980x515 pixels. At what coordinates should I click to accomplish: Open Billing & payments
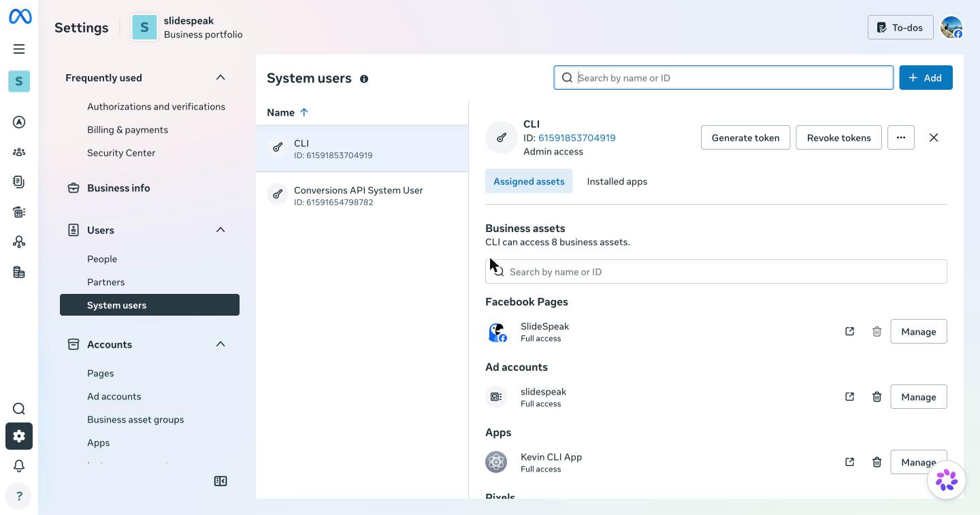(127, 130)
